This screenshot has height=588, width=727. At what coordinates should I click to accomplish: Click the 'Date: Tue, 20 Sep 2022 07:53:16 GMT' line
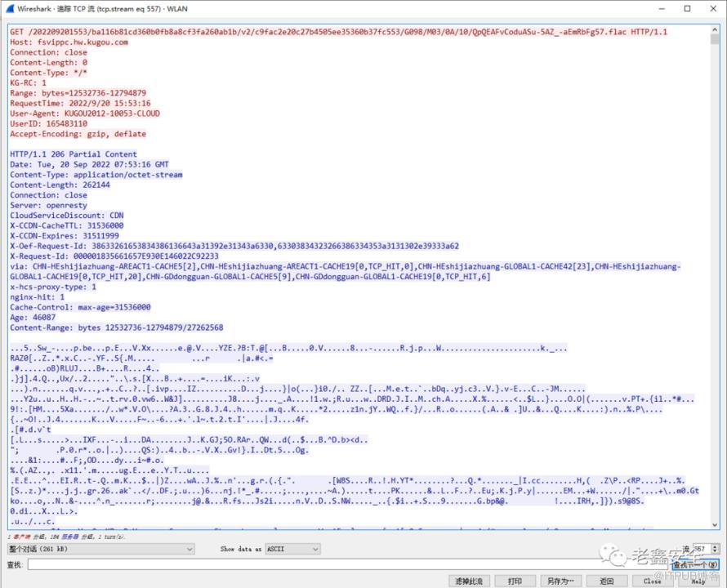90,165
